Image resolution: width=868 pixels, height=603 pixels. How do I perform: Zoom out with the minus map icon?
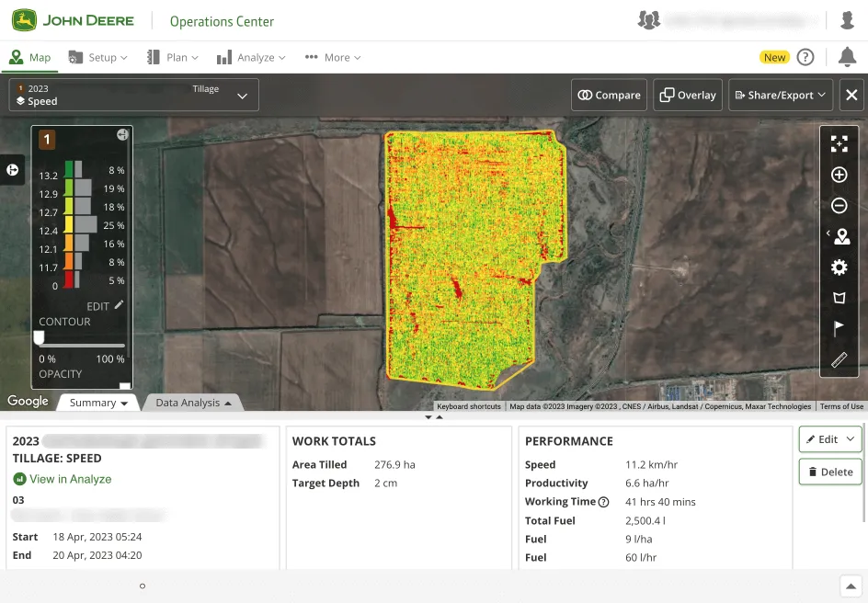tap(839, 206)
